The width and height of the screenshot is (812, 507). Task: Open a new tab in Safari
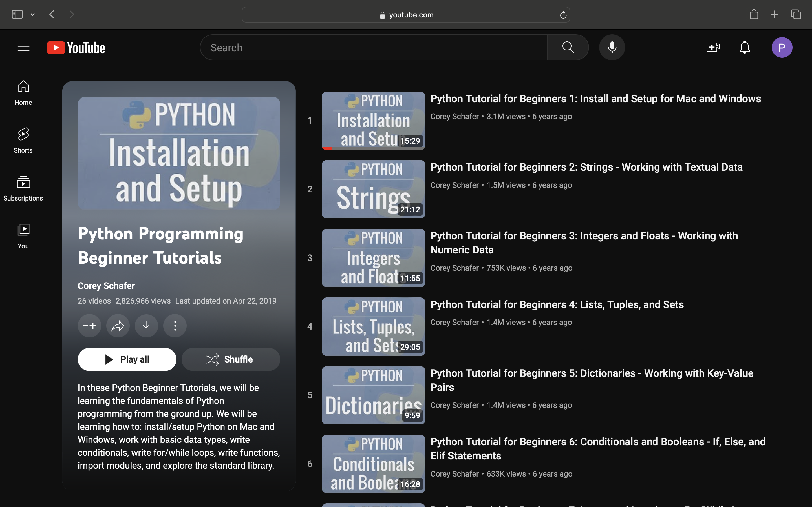pos(774,14)
